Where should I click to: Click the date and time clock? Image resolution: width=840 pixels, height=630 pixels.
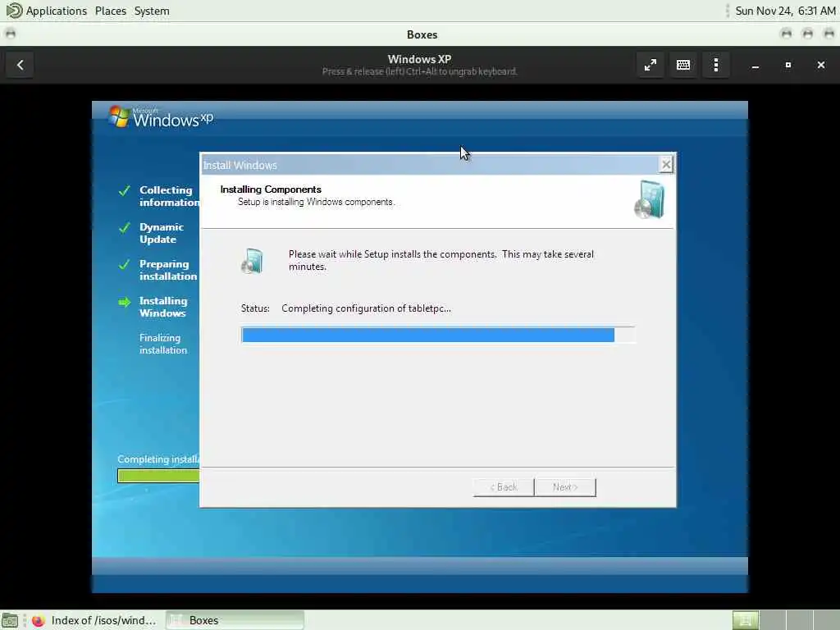pyautogui.click(x=785, y=11)
